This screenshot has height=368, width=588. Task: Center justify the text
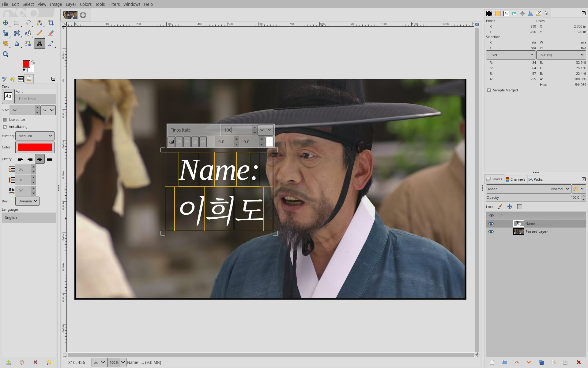point(40,159)
